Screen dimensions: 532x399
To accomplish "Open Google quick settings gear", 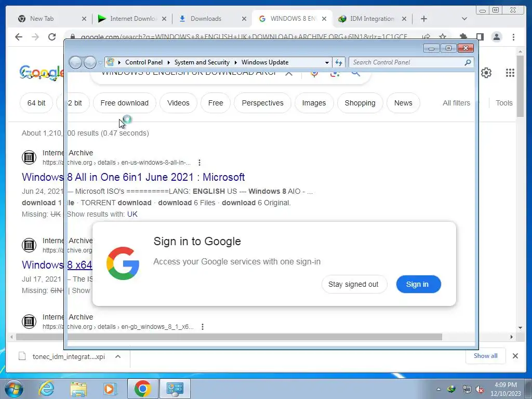I will 486,73.
